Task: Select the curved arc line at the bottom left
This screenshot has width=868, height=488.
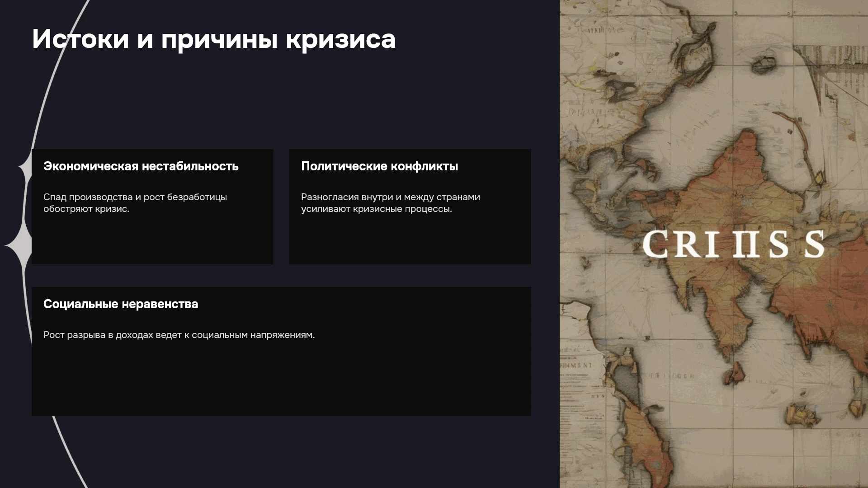Action: [x=68, y=452]
